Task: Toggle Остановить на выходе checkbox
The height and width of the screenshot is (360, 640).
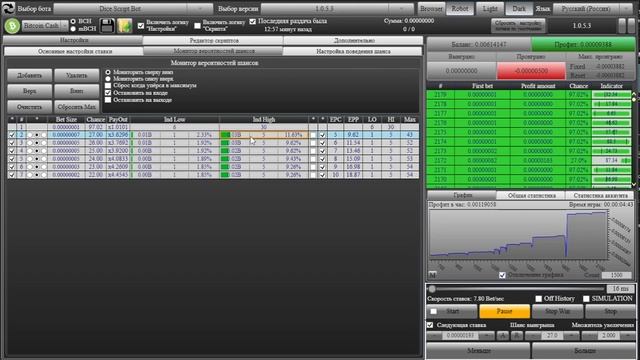Action: tap(108, 100)
